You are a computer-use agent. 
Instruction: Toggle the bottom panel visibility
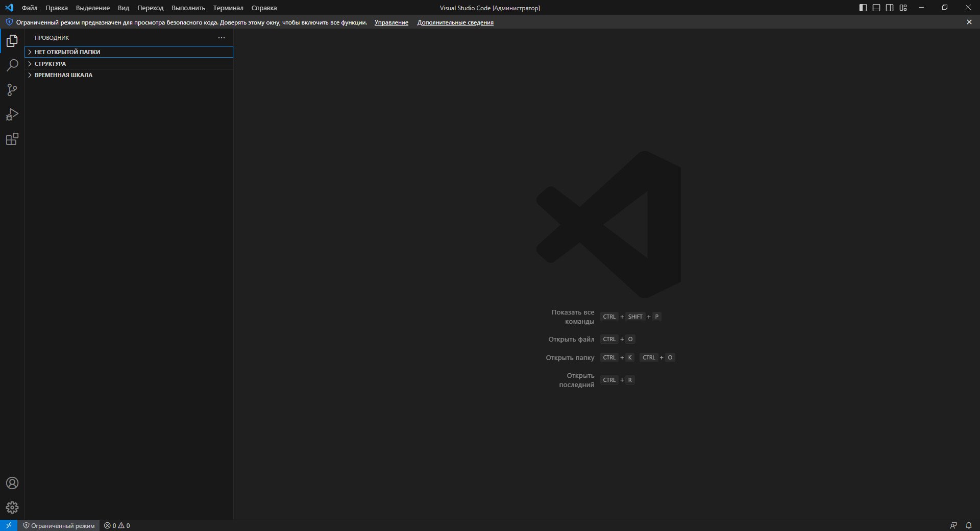[x=876, y=8]
